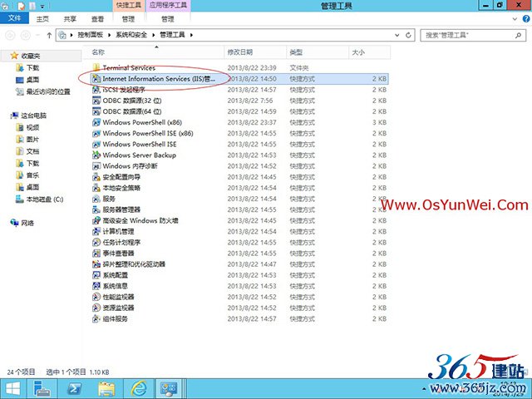Image resolution: width=532 pixels, height=399 pixels.
Task: Refresh the 管理工具 folder view
Action: click(408, 35)
